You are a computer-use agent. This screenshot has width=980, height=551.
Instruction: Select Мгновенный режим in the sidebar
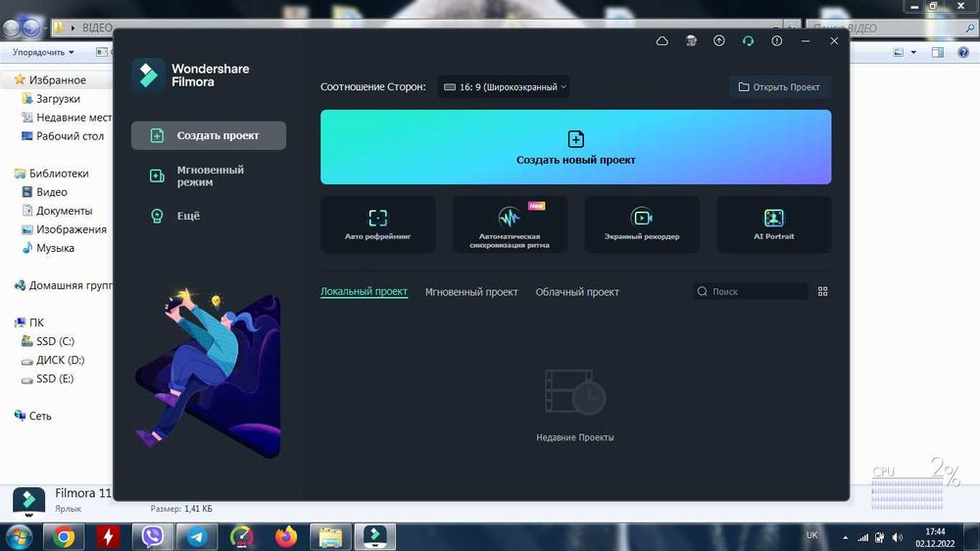[209, 175]
